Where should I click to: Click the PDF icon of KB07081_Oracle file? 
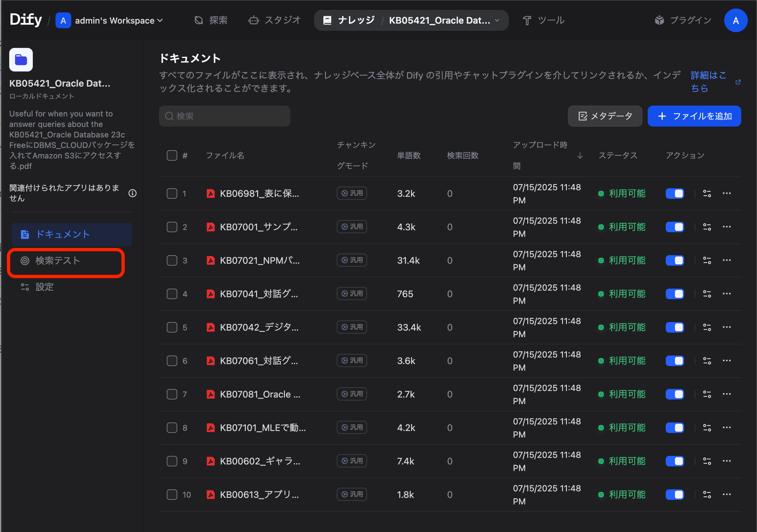tap(211, 394)
